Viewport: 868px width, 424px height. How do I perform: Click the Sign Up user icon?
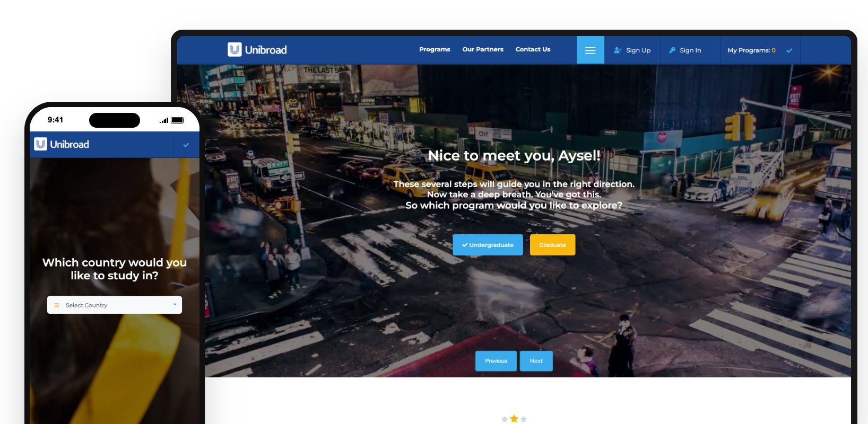[x=618, y=50]
